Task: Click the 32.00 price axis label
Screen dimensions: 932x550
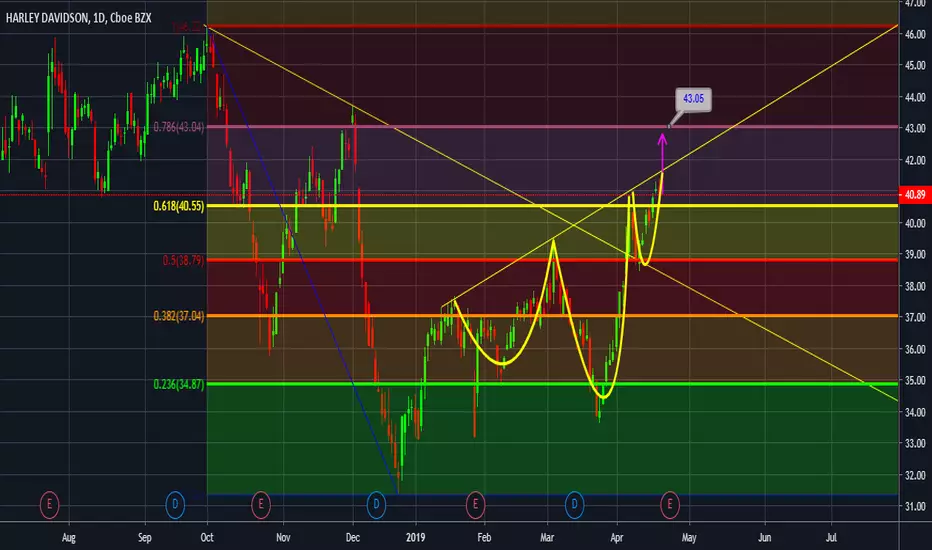Action: (x=915, y=475)
